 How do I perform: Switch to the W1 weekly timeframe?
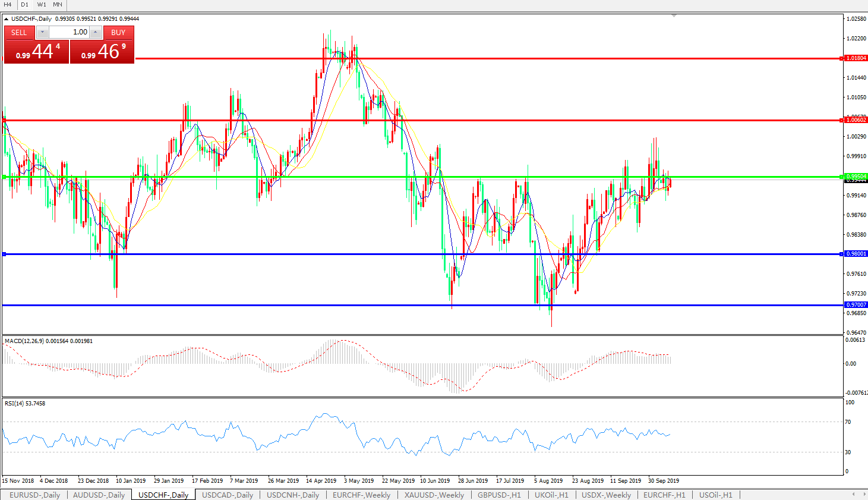point(42,5)
